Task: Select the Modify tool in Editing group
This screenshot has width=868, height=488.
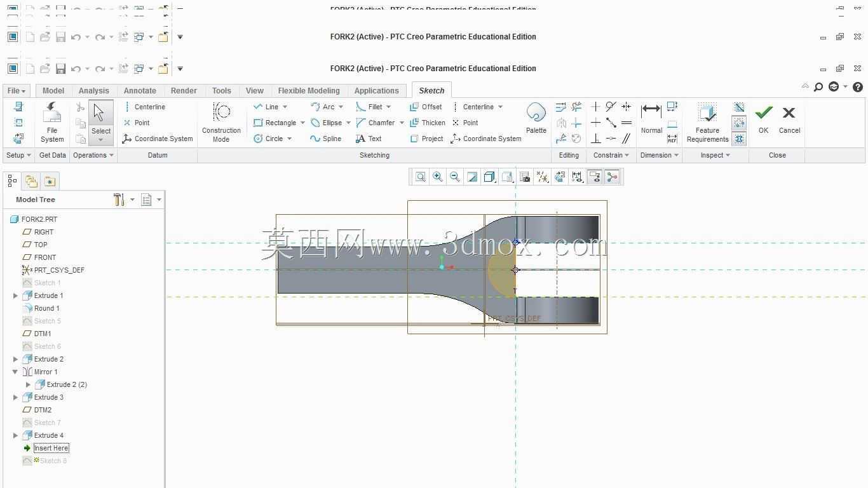Action: click(561, 107)
